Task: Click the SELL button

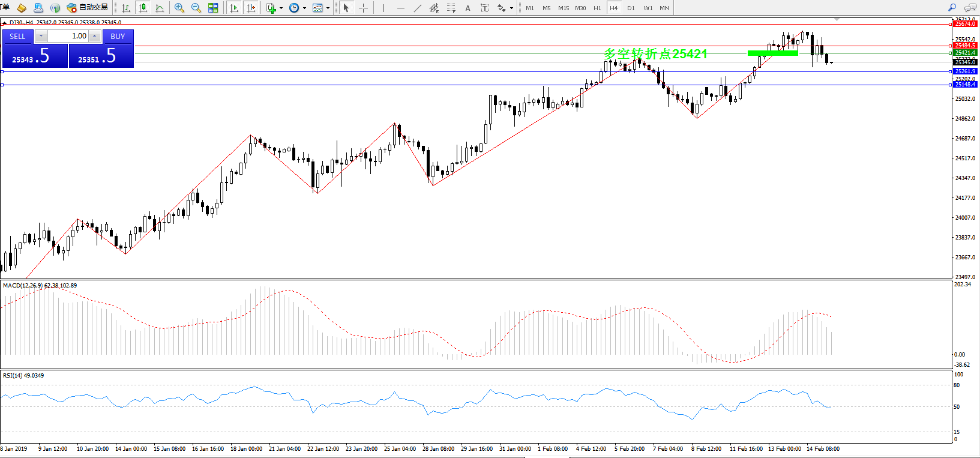Action: (17, 37)
